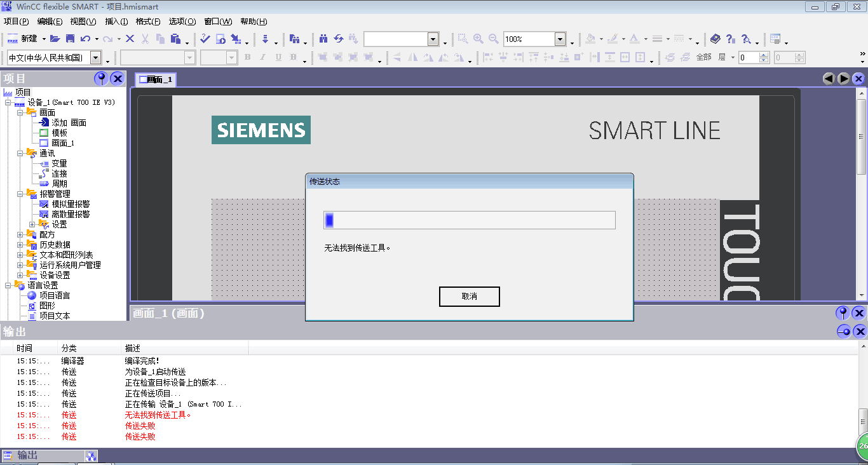The image size is (868, 465).
Task: Open the 视图(V) menu
Action: 83,22
